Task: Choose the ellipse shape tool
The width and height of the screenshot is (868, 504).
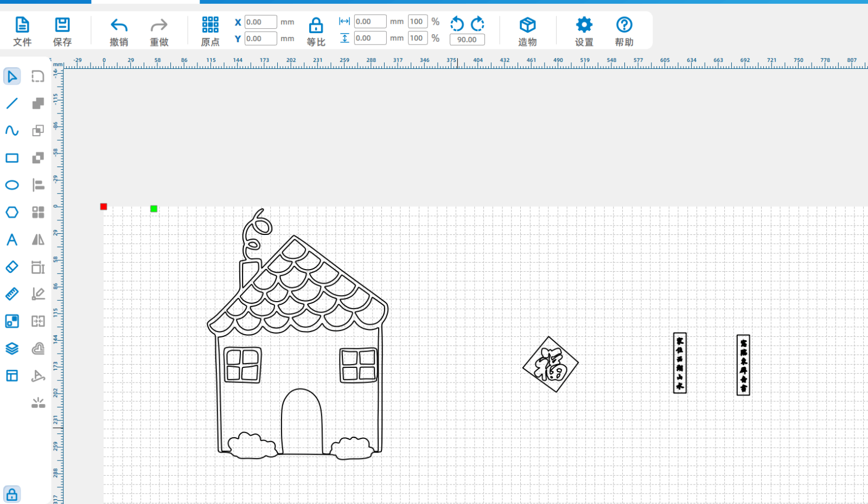Action: (12, 185)
